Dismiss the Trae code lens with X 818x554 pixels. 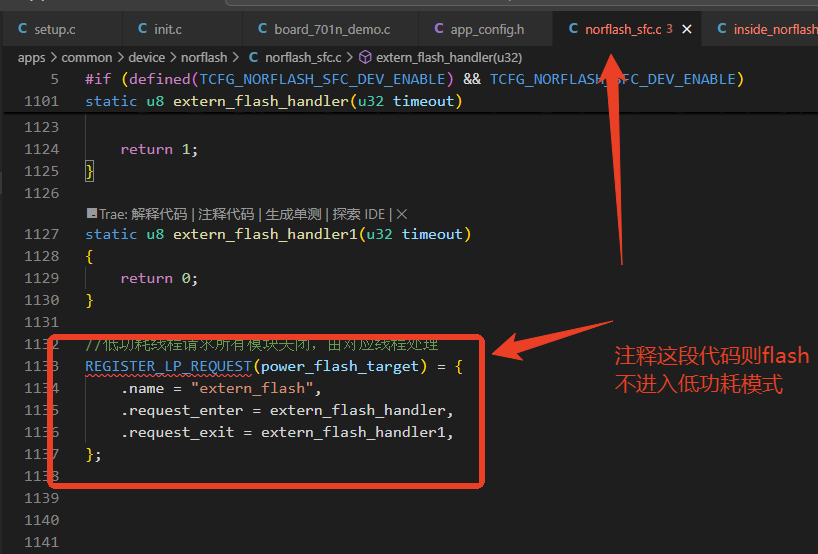(x=402, y=214)
